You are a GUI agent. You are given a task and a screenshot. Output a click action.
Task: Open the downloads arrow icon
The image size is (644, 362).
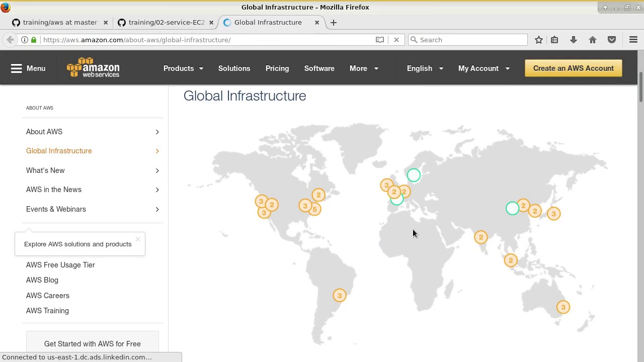pos(574,40)
